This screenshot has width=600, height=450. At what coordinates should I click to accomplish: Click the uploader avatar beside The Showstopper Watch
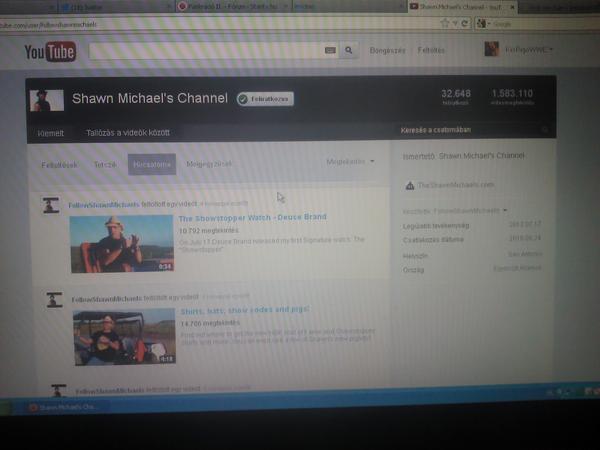click(x=51, y=205)
